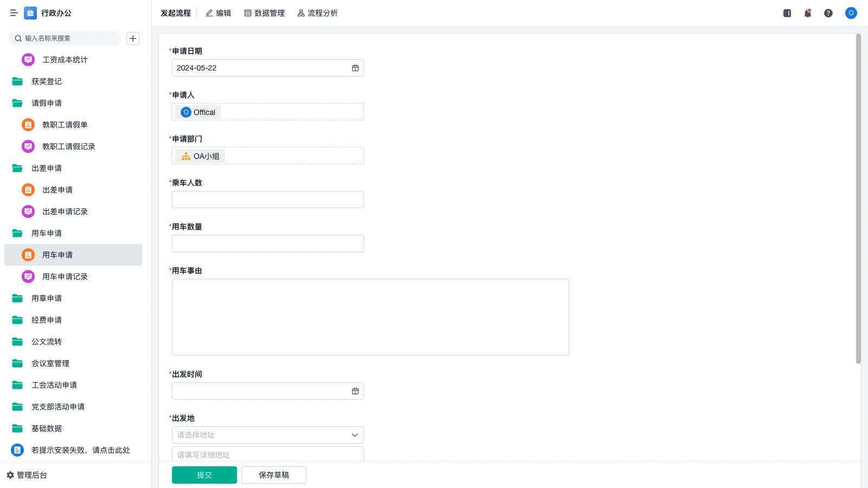Collapse the 请假申请 folder
The image size is (868, 488).
[x=73, y=103]
